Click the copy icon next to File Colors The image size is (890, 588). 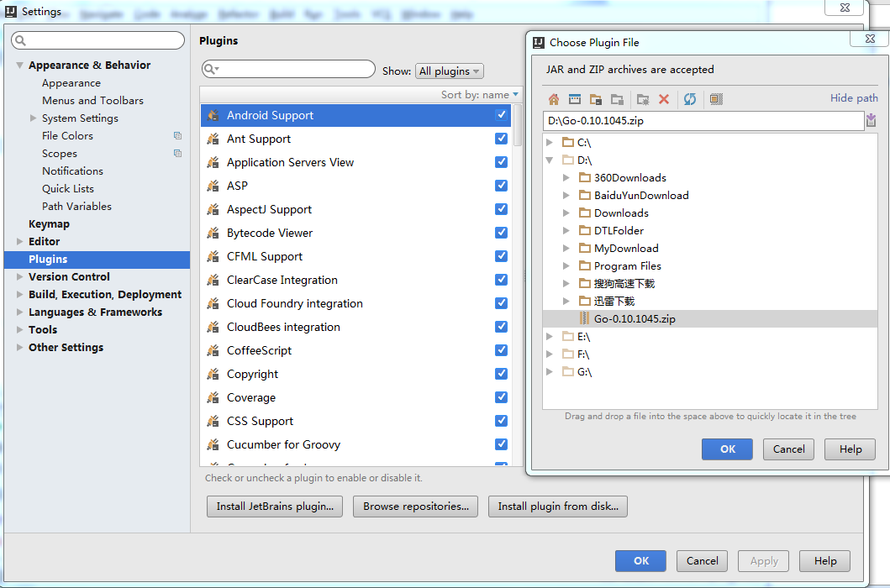pyautogui.click(x=177, y=135)
